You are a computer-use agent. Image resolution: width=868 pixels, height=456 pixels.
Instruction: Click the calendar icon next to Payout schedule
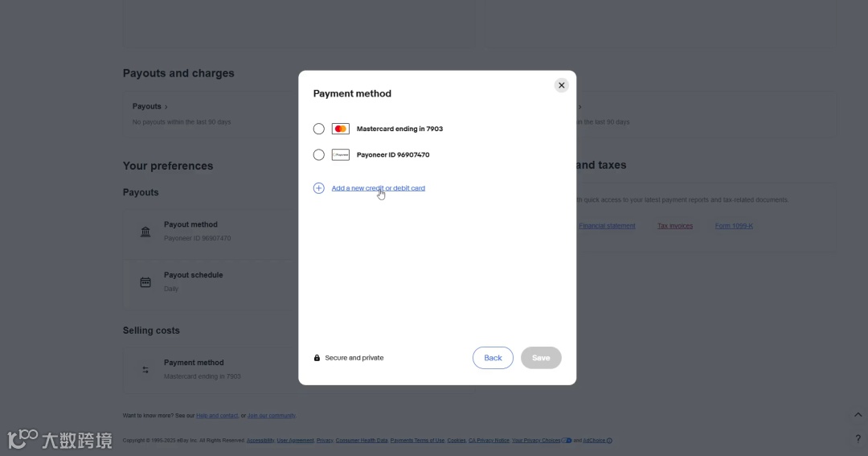pyautogui.click(x=145, y=282)
